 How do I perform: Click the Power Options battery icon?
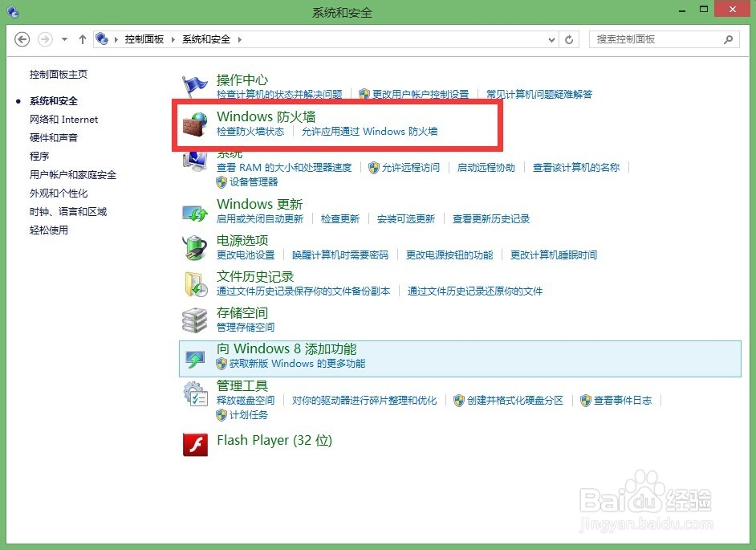[x=195, y=247]
